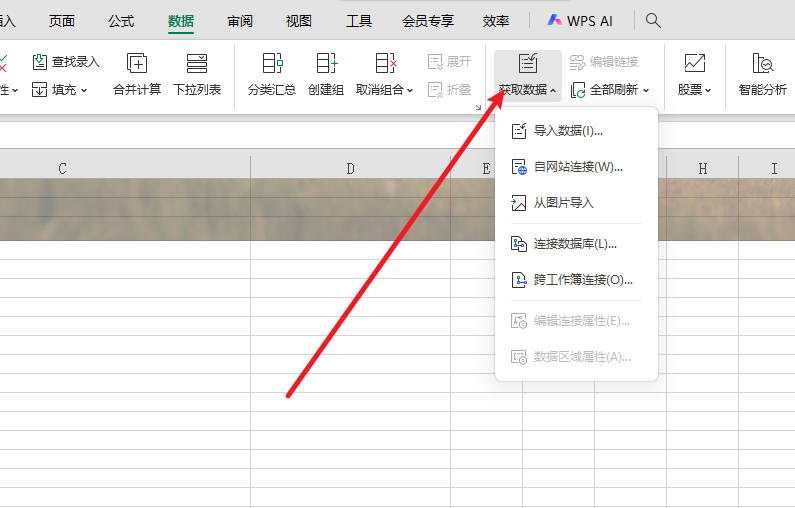Click the disabled 编辑链接 button
Screen dimensions: 795x508
coord(603,62)
